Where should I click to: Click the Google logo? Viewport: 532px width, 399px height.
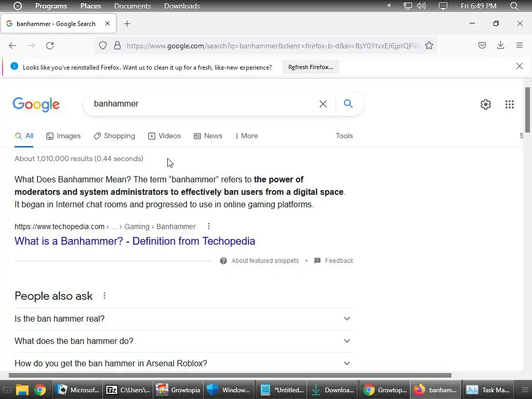[x=36, y=104]
